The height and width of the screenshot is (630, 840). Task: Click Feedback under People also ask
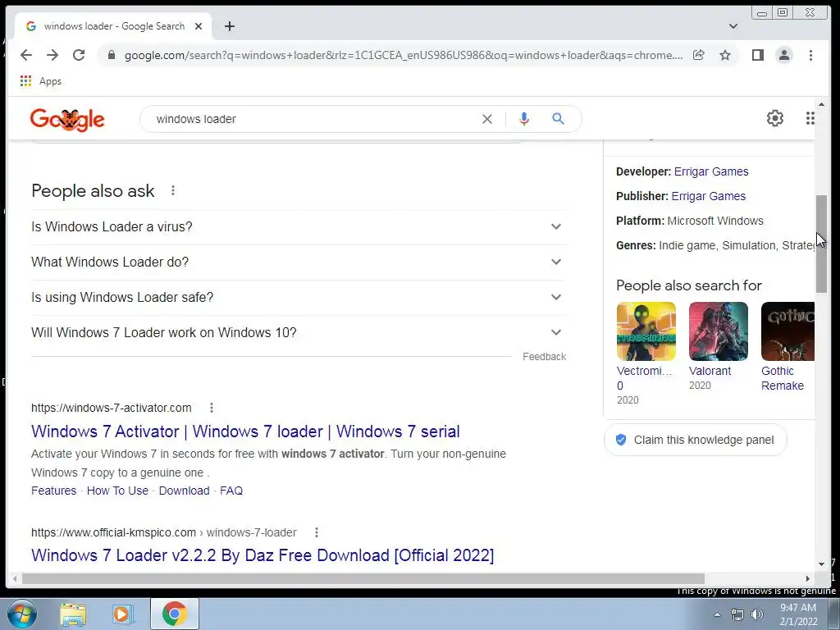pos(545,357)
